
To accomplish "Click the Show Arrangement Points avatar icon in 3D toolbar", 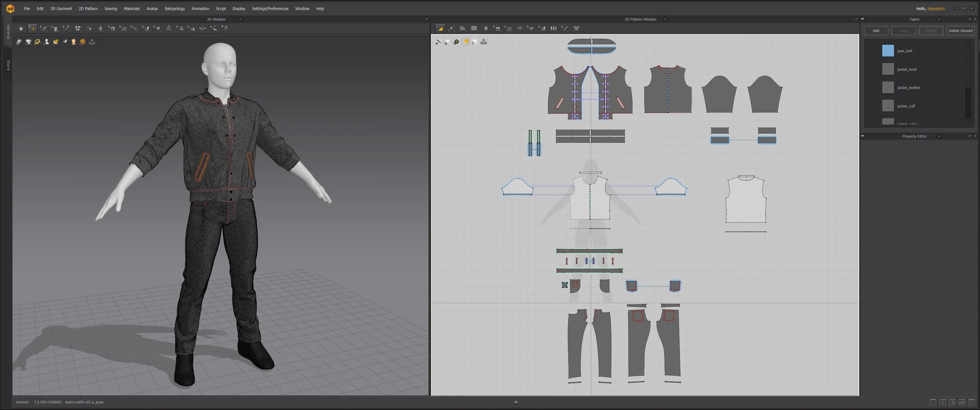I will tap(100, 28).
